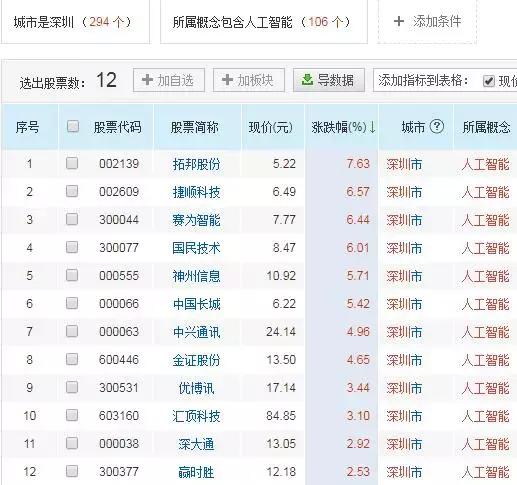Click the price cell 84.85
Viewport: 517px width, 485px height.
tap(281, 416)
